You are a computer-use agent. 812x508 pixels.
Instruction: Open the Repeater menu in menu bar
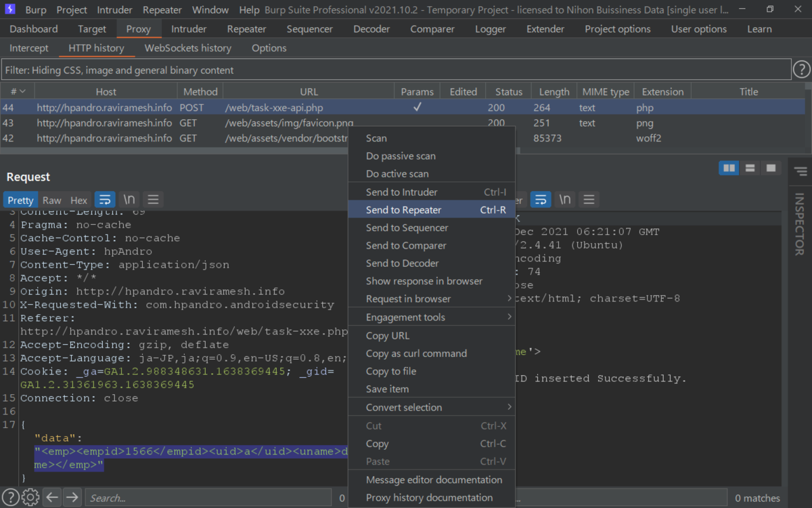[162, 10]
